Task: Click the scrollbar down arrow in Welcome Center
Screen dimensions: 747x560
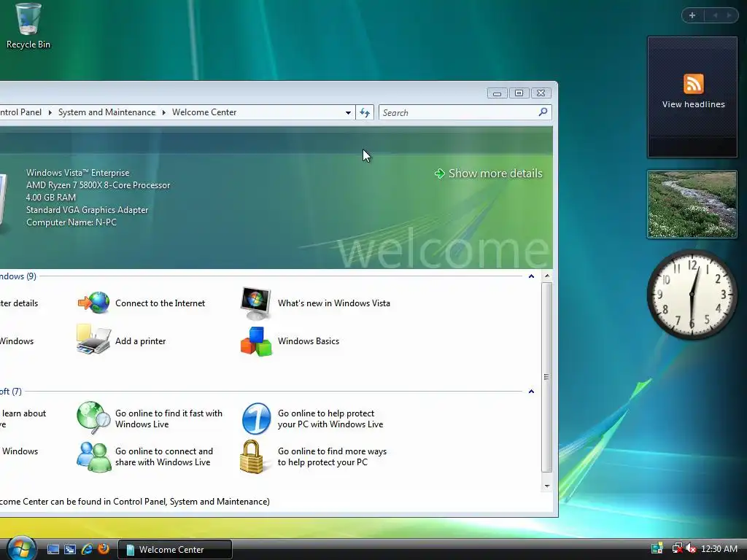Action: pos(547,486)
